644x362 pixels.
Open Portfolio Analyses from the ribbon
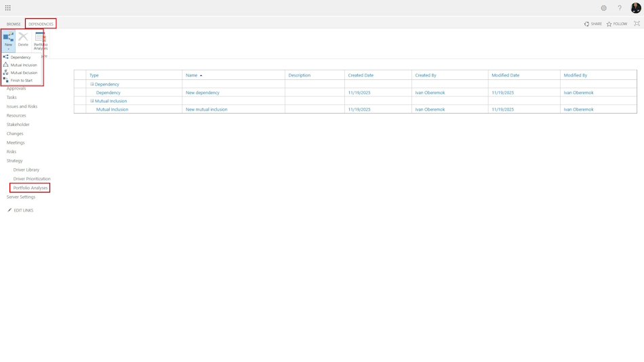point(40,41)
